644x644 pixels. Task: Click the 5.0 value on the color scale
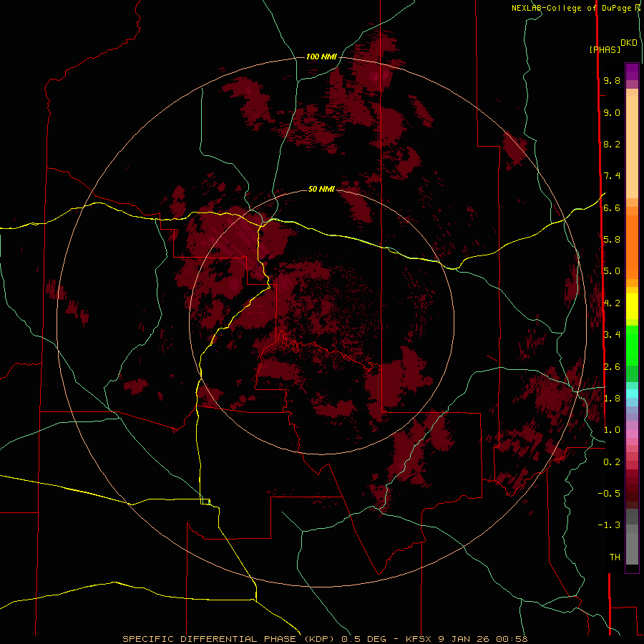pyautogui.click(x=612, y=271)
